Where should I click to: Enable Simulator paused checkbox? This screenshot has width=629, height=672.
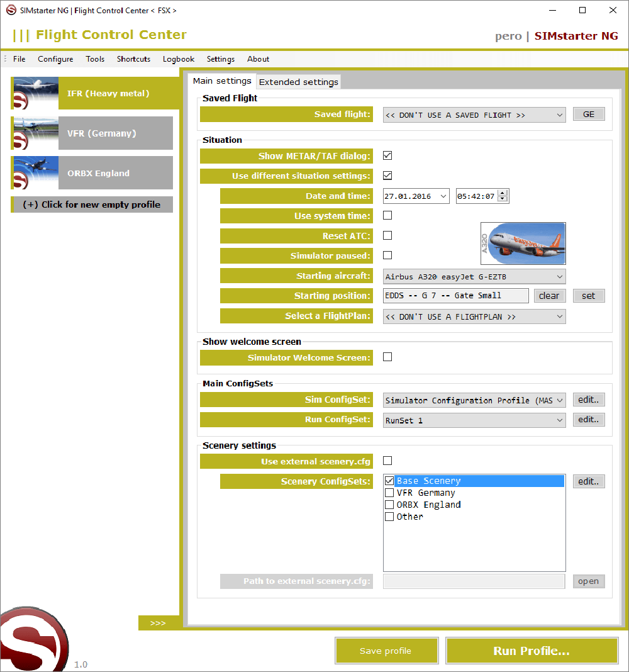coord(387,255)
